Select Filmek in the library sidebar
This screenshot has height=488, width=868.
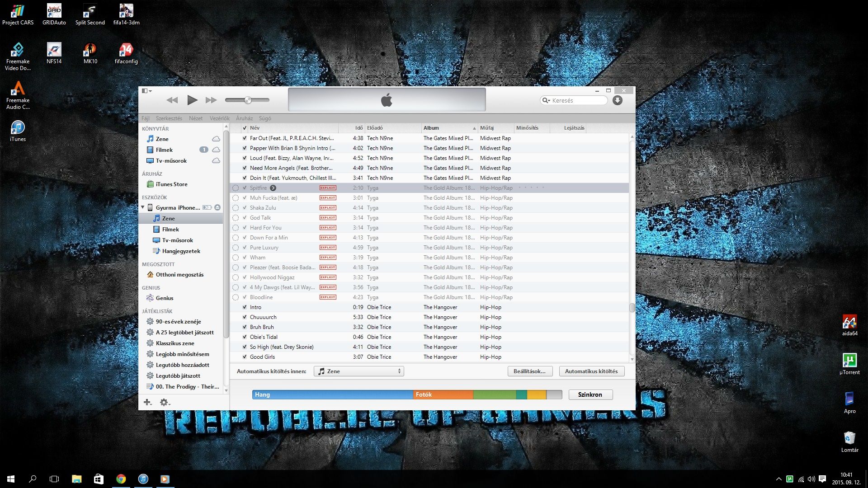point(164,150)
